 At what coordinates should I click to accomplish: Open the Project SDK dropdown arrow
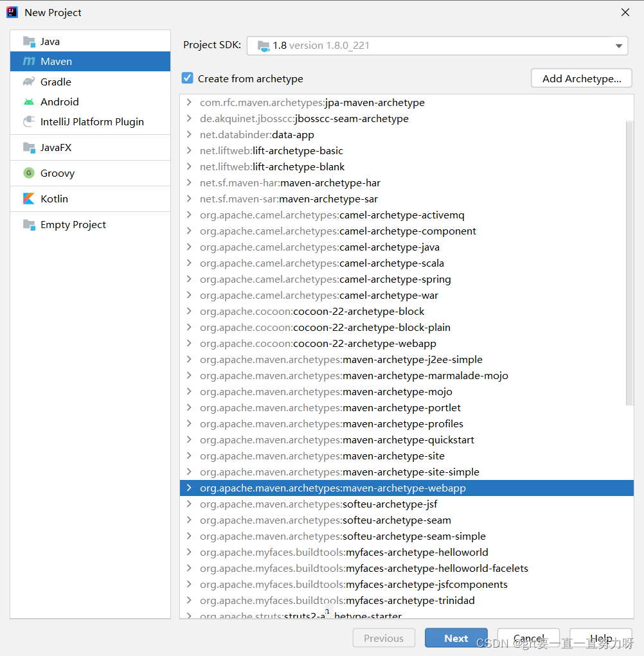619,46
